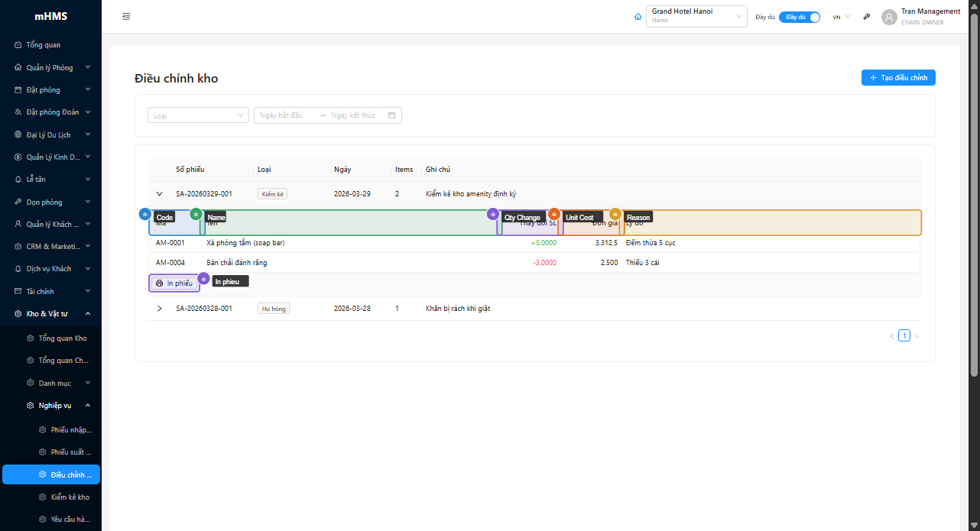Viewport: 980px width, 531px height.
Task: Open the Grand Hotel Hanoi selector
Action: point(696,17)
